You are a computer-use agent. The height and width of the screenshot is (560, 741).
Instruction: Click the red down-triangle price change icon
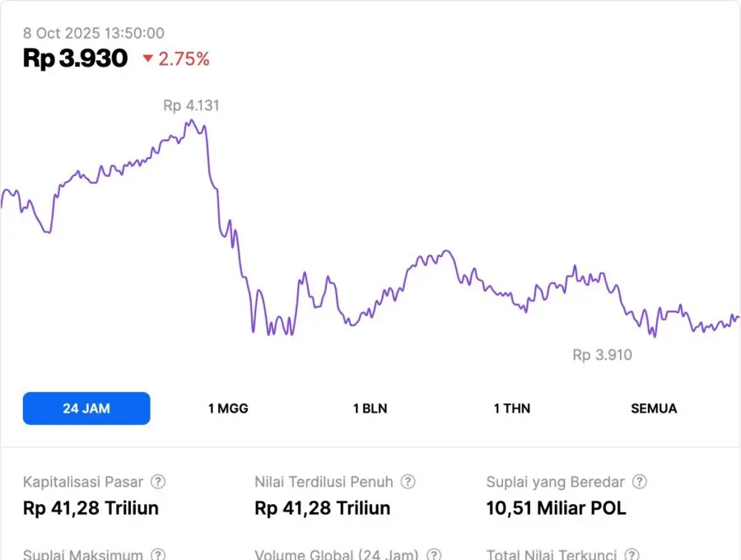[x=148, y=58]
